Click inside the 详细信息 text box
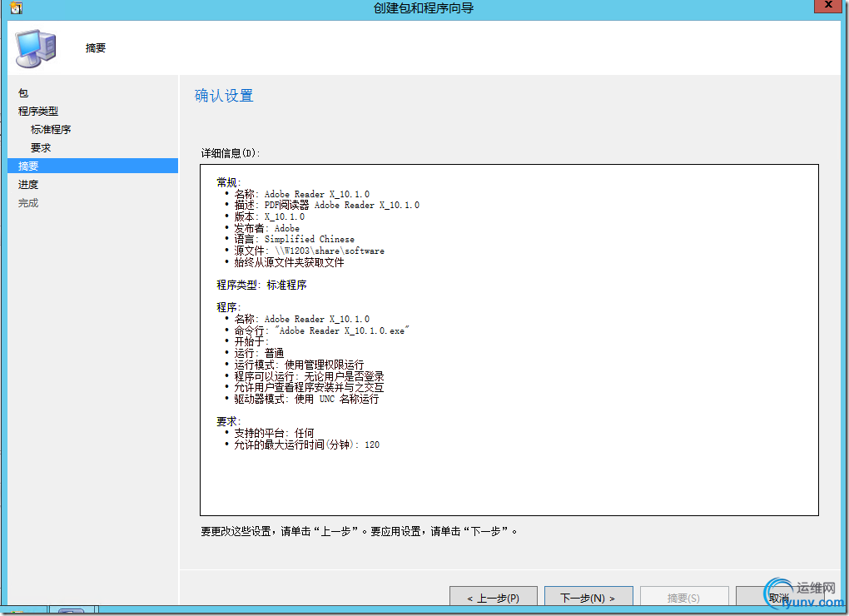Screen dimensions: 849x616 (509, 340)
